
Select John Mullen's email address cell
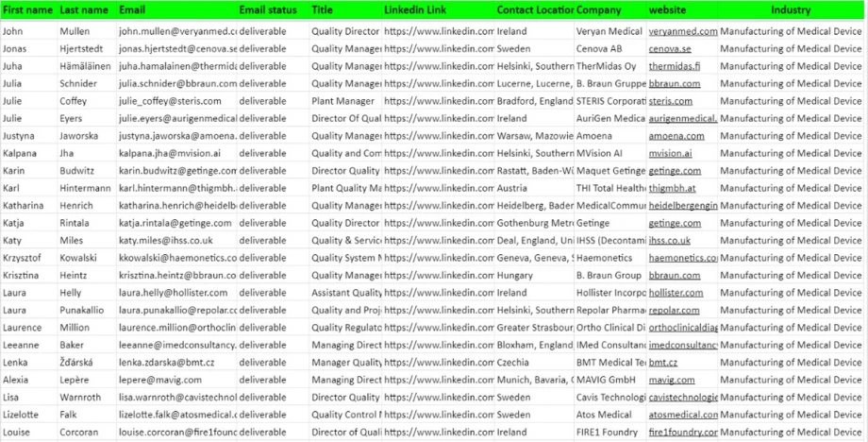[176, 31]
